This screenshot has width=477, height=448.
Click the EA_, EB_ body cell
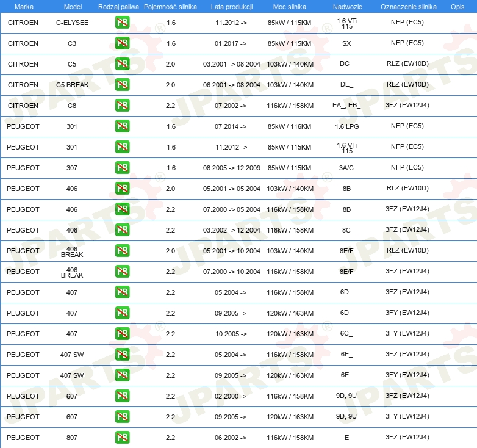(x=346, y=106)
